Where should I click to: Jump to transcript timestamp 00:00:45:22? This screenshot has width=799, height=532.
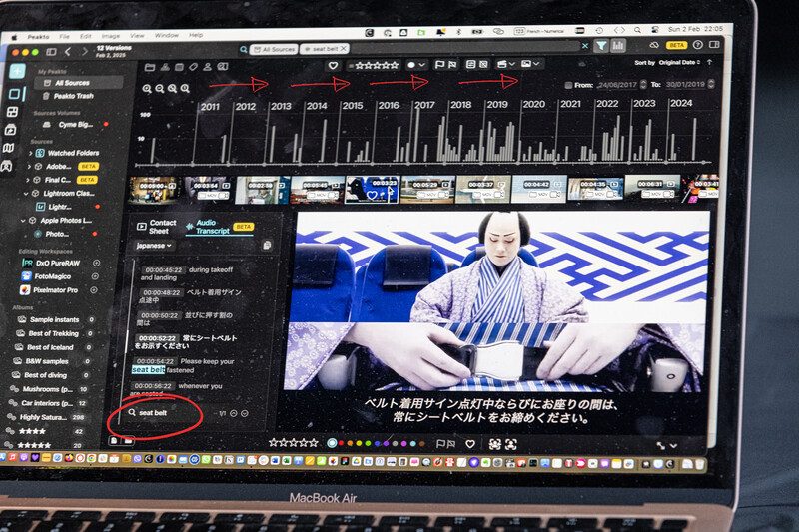tap(163, 269)
